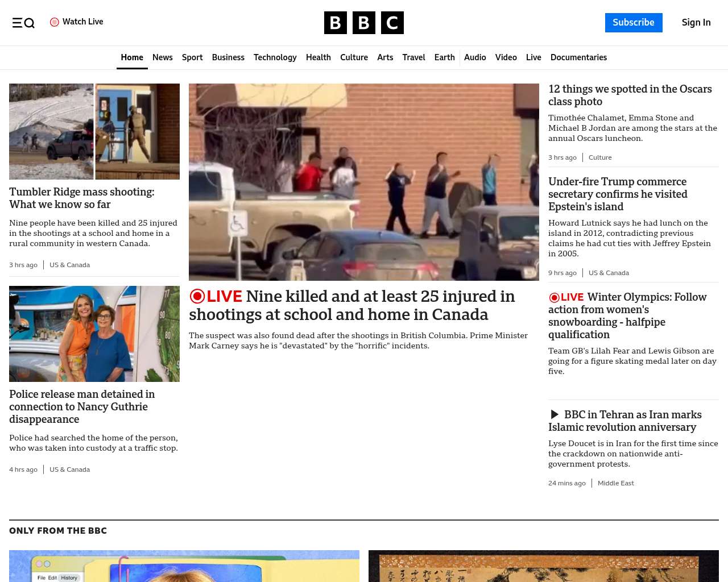Read the Oscars class photo article

tap(630, 95)
